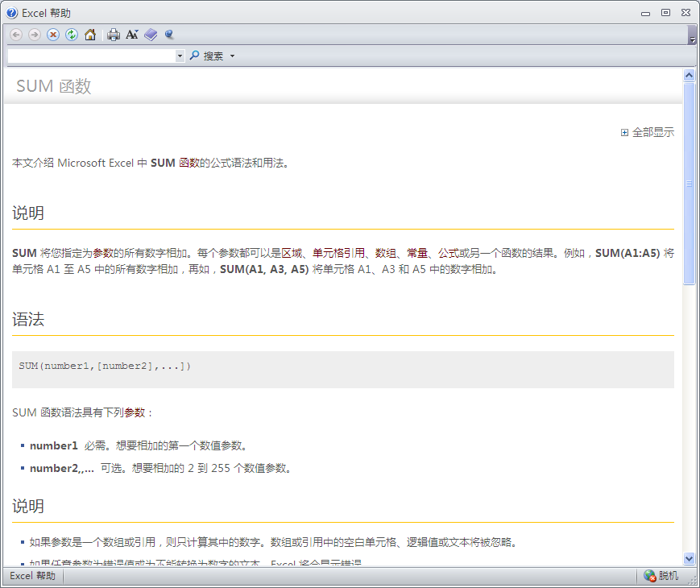Click the bold 'SUM(A1, A3, A5)' example text
700x588 pixels.
click(x=264, y=269)
